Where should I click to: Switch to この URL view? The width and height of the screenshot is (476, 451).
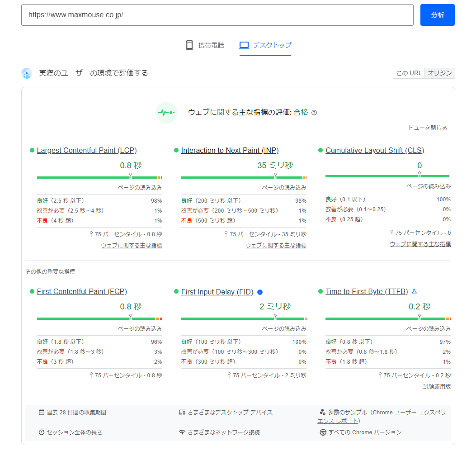pyautogui.click(x=409, y=73)
